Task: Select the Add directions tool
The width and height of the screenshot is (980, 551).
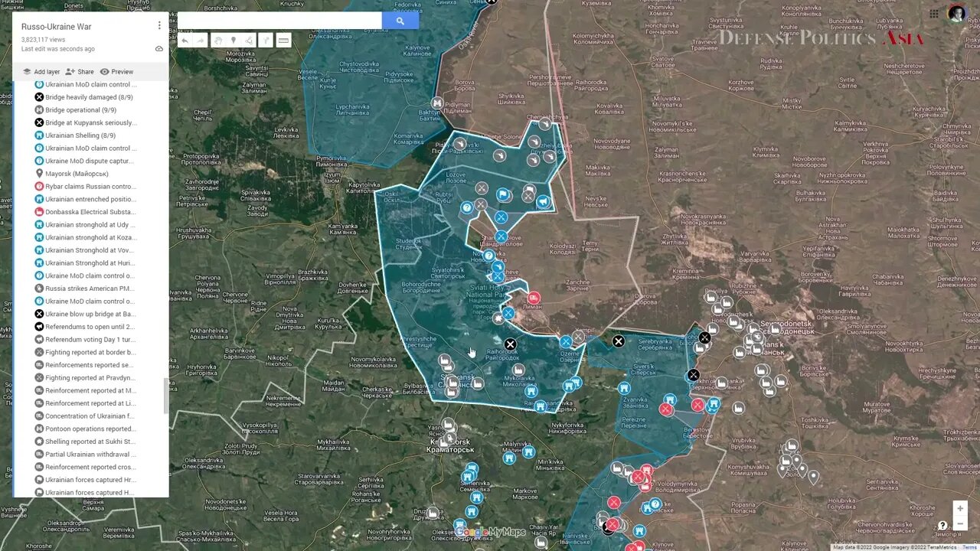Action: (x=266, y=41)
